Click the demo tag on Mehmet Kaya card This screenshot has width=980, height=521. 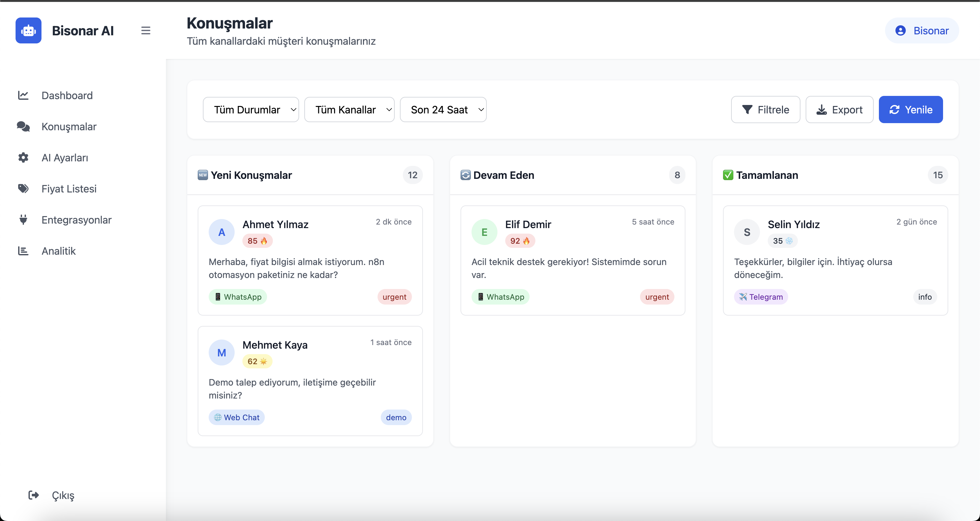pyautogui.click(x=396, y=417)
